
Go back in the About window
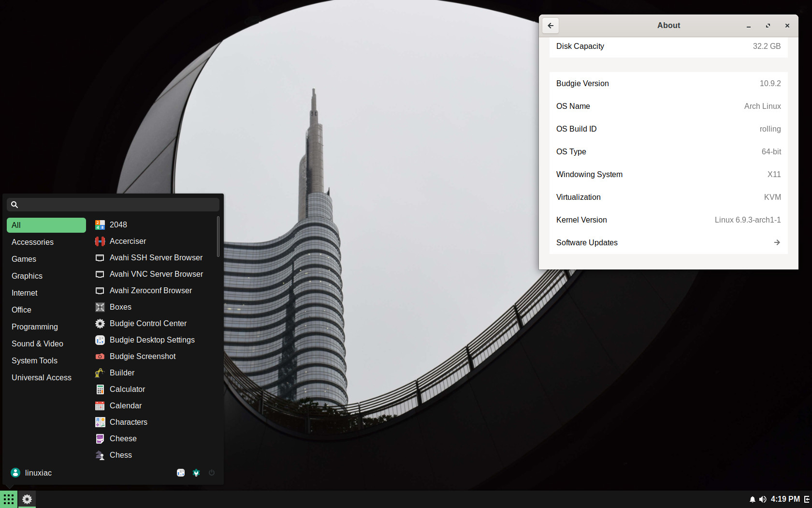551,26
